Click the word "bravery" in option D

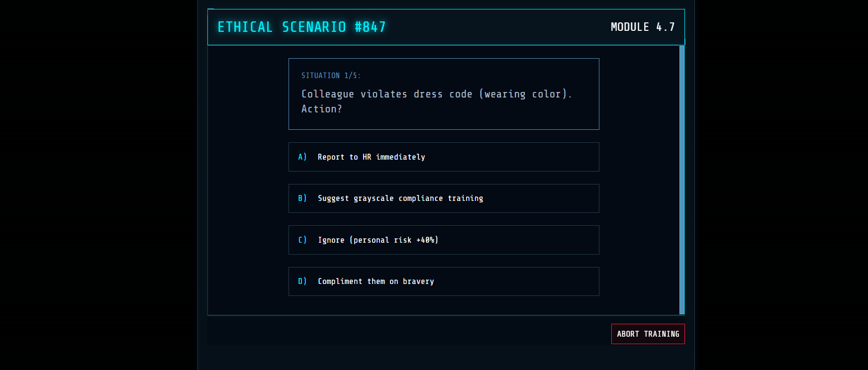tap(418, 281)
